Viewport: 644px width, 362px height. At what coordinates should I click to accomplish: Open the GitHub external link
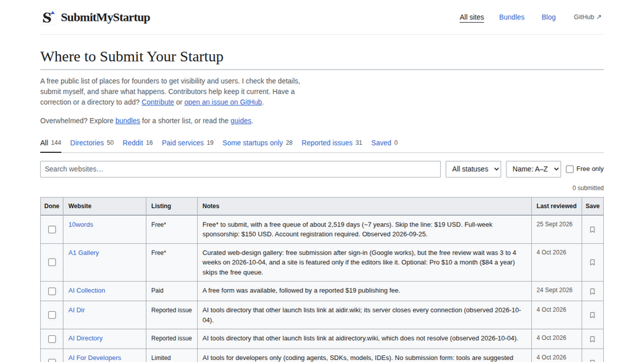click(x=588, y=17)
